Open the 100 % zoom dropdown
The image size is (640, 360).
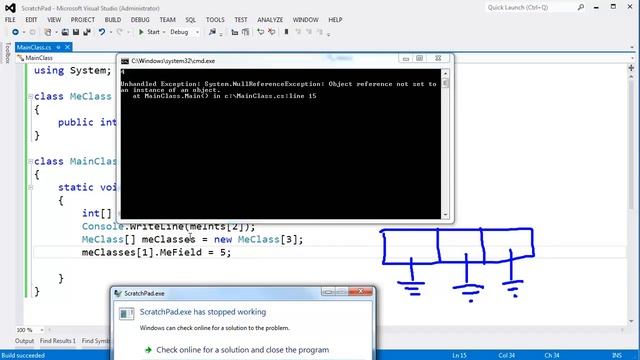tap(41, 330)
